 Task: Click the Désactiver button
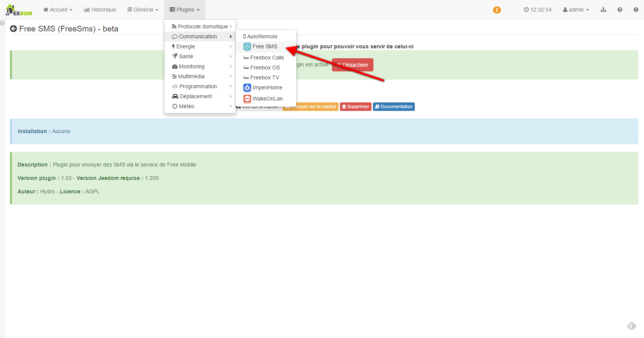pos(352,65)
